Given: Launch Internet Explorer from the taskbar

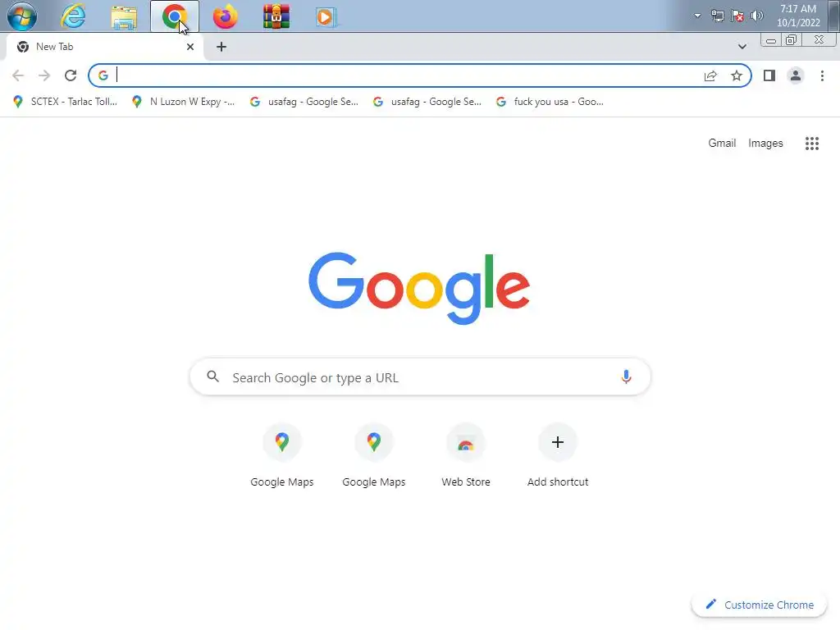Looking at the screenshot, I should click(x=73, y=16).
